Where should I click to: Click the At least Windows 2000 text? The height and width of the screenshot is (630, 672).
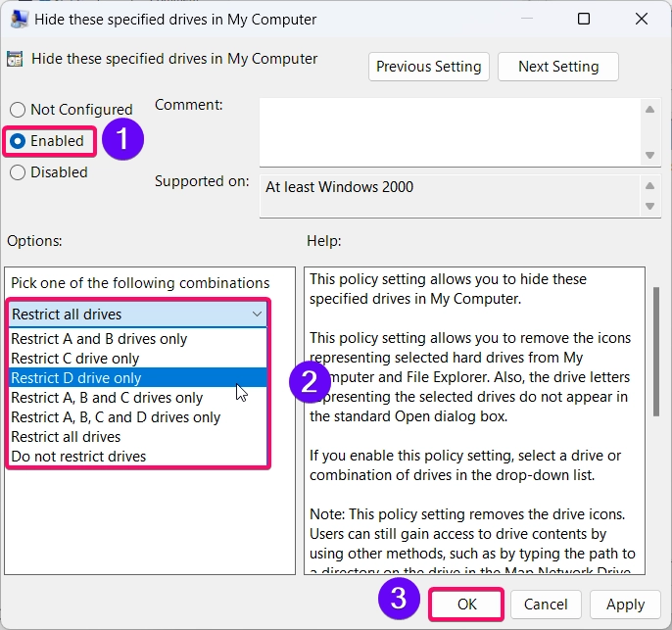click(339, 187)
